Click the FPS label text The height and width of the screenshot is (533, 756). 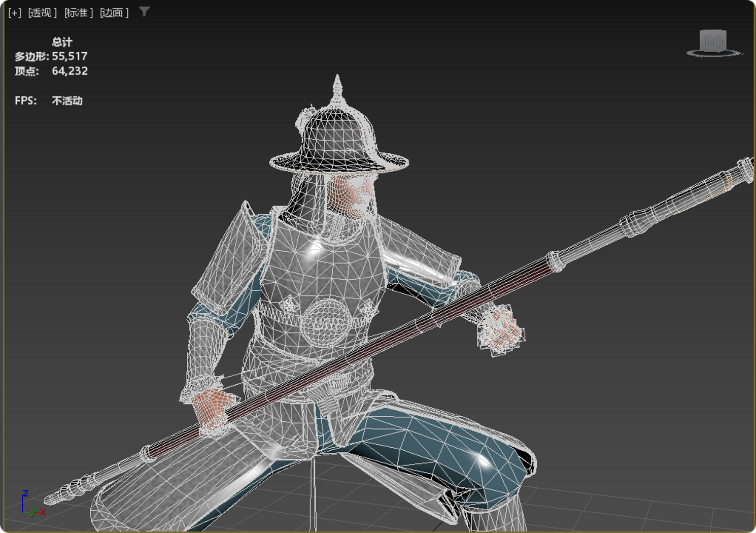click(25, 101)
